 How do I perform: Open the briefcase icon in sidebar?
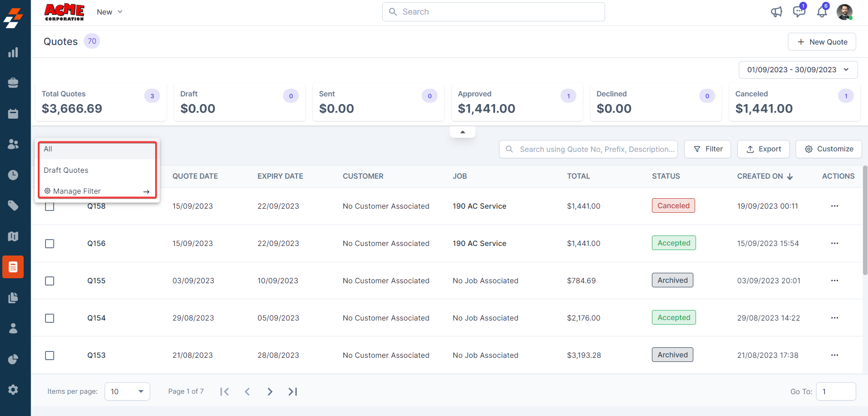pos(13,83)
